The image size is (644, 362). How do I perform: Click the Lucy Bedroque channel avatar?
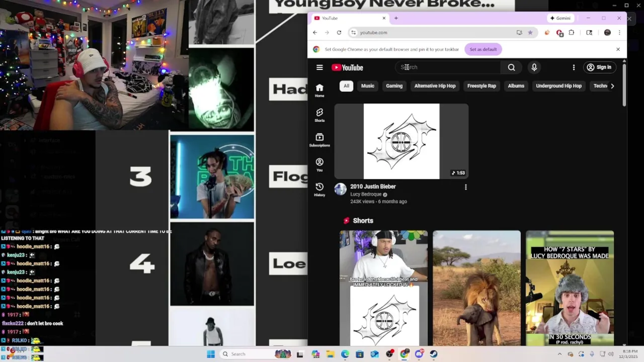point(341,189)
